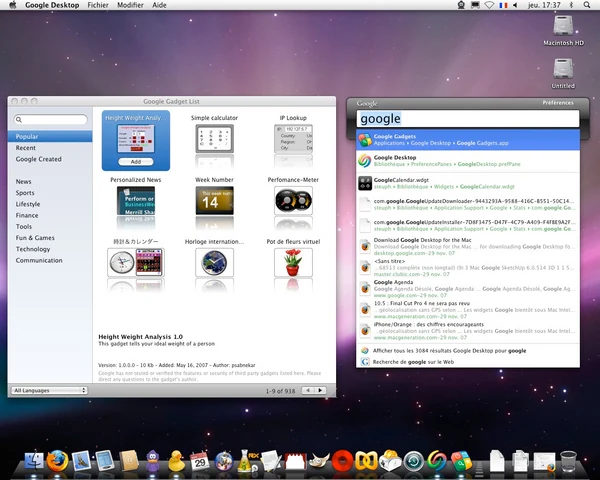Open Google Desktop menu
The image size is (600, 480).
(52, 5)
